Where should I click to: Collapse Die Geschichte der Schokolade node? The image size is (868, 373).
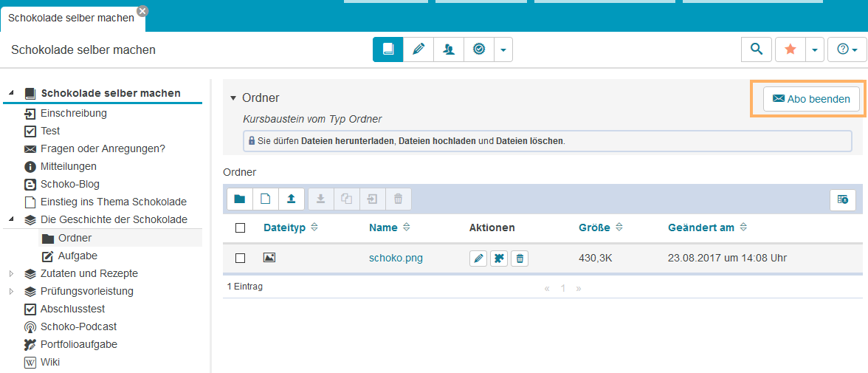(x=12, y=219)
